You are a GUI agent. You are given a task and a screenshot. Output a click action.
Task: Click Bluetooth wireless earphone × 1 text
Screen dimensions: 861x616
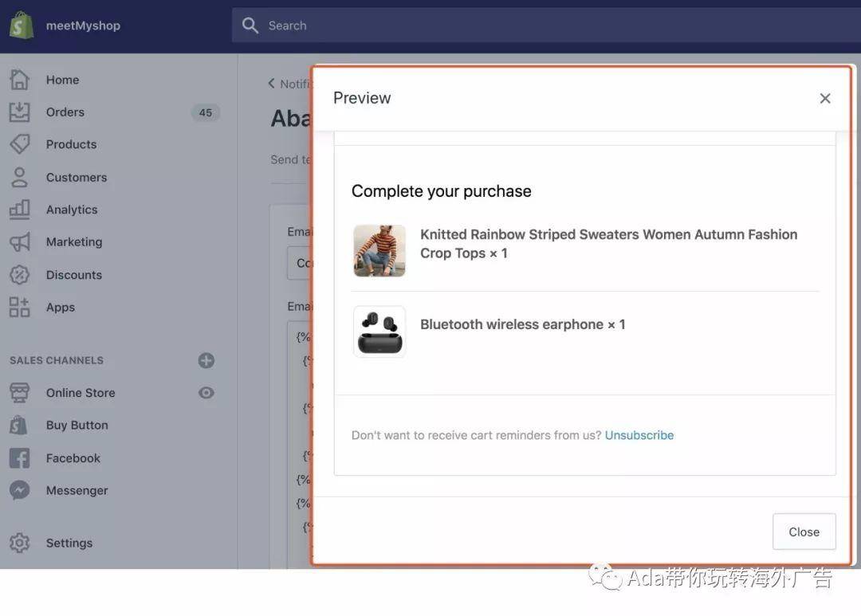tap(523, 324)
